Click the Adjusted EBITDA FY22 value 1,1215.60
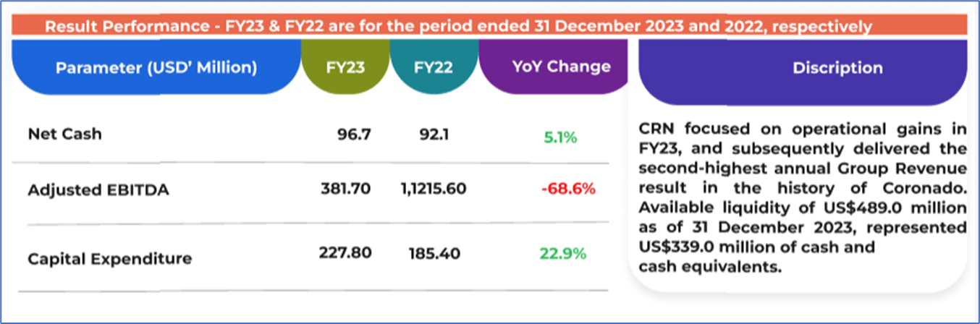 tap(434, 189)
